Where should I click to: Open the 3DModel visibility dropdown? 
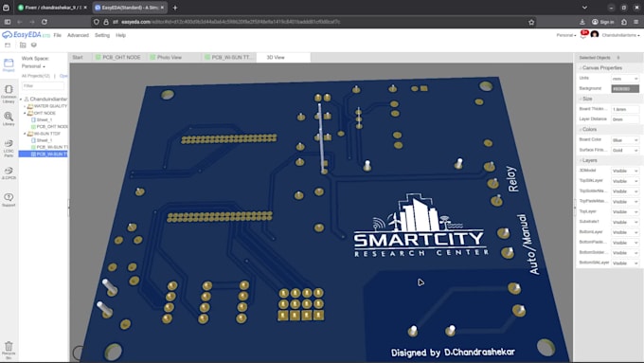click(x=625, y=171)
